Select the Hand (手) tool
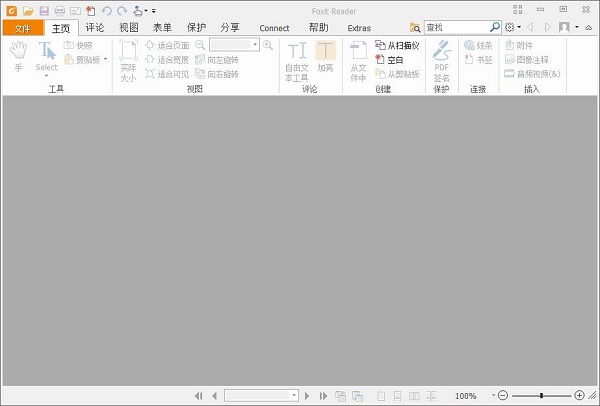The image size is (600, 406). [x=18, y=57]
